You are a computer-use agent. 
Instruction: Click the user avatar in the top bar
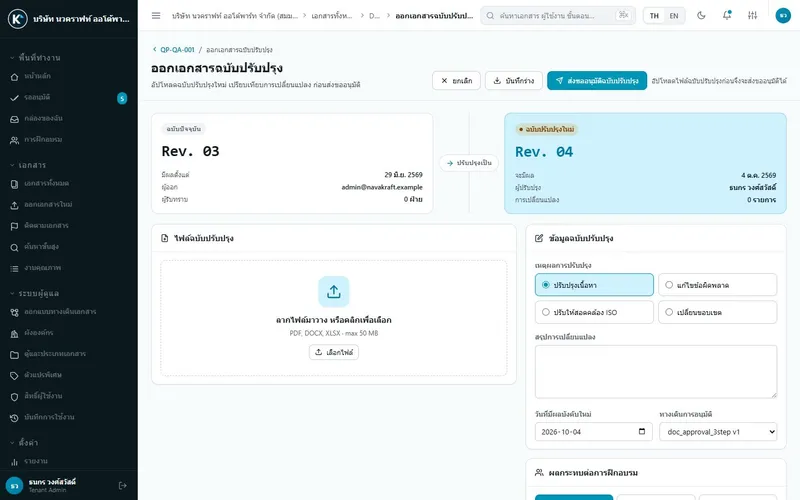[783, 16]
